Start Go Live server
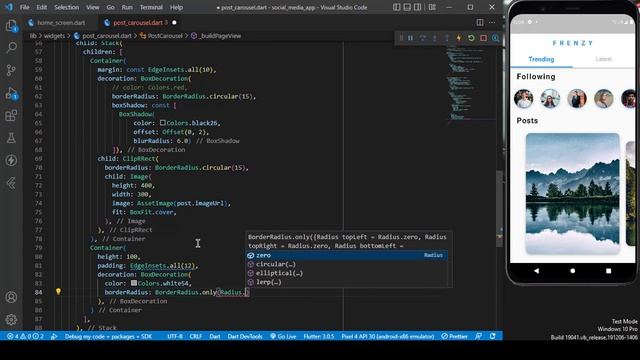This screenshot has height=360, width=640. 283,336
